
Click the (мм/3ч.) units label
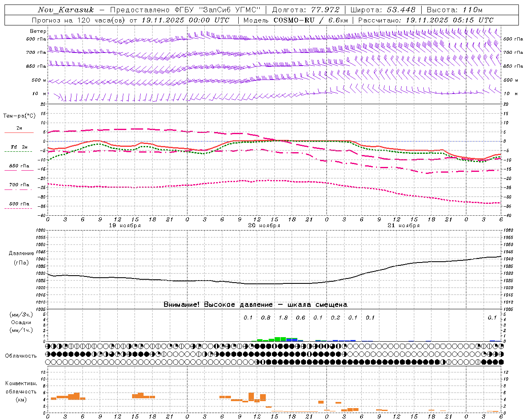(x=21, y=315)
